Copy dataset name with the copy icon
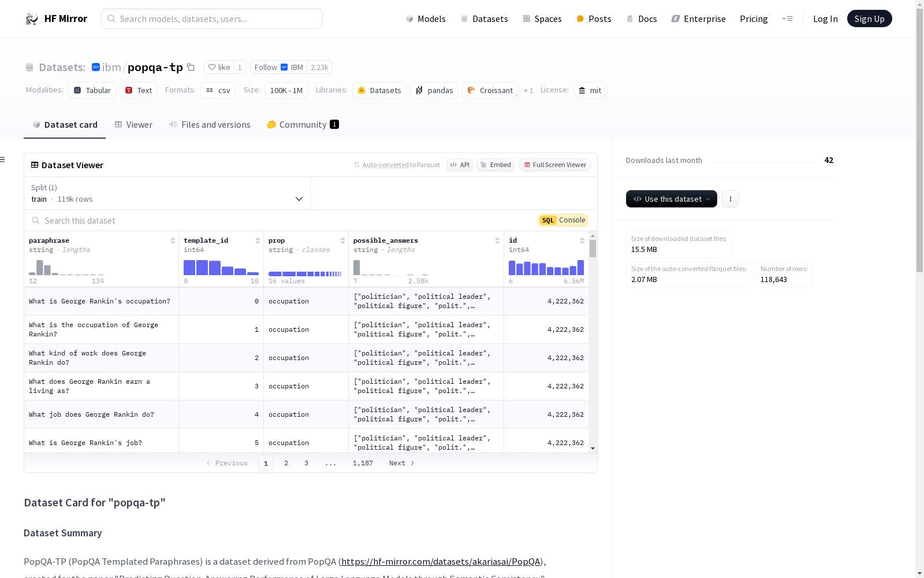 tap(191, 67)
